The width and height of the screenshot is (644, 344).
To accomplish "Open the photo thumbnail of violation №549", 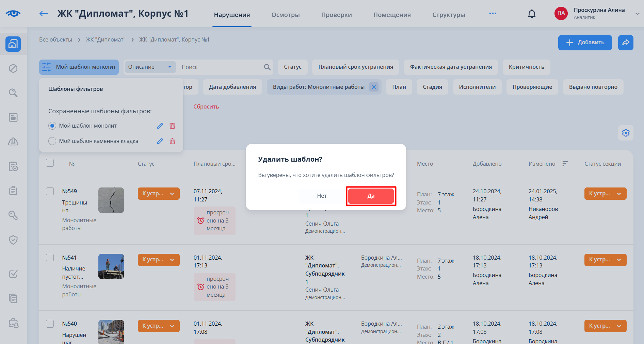I will 111,200.
